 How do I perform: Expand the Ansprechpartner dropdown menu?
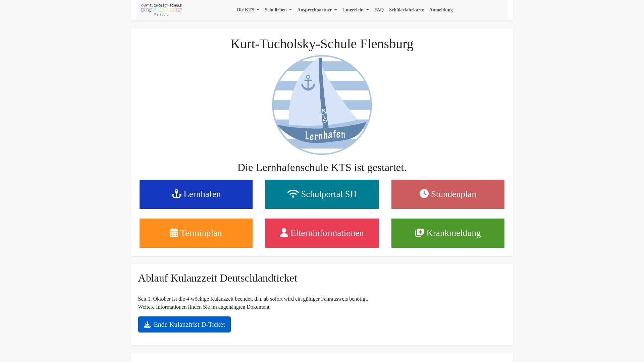(x=317, y=10)
